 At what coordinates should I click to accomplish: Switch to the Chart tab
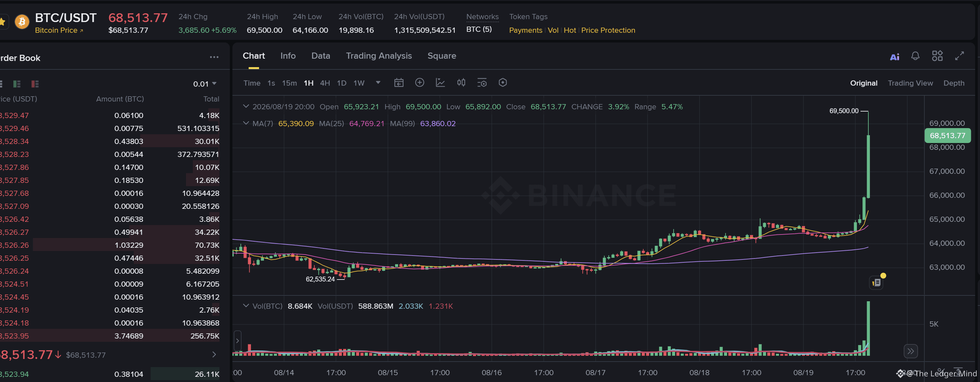click(254, 55)
